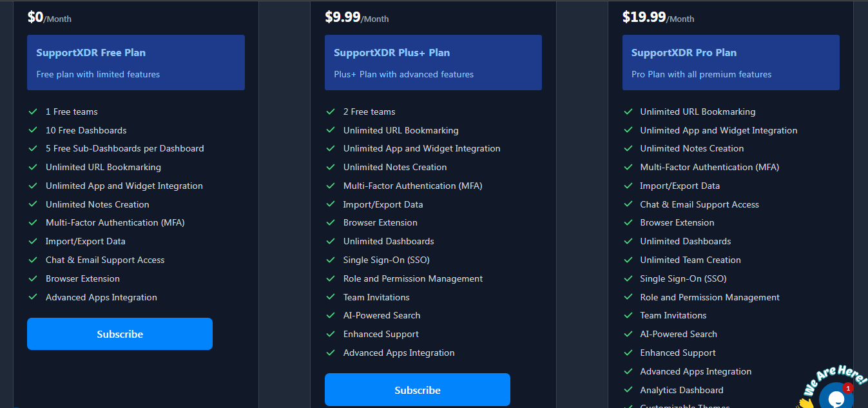
Task: Click the "$9.99/Month" price label
Action: [x=356, y=17]
